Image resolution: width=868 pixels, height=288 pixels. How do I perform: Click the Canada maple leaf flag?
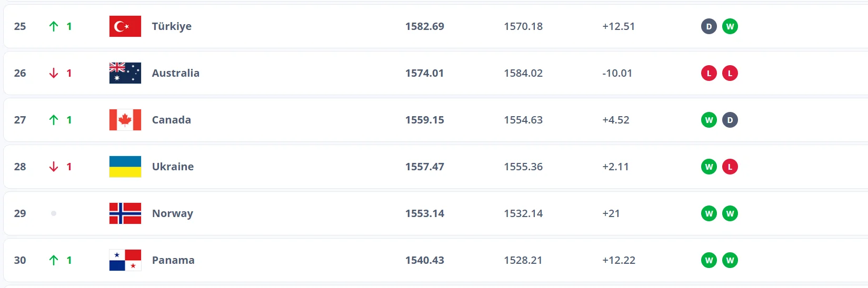125,120
